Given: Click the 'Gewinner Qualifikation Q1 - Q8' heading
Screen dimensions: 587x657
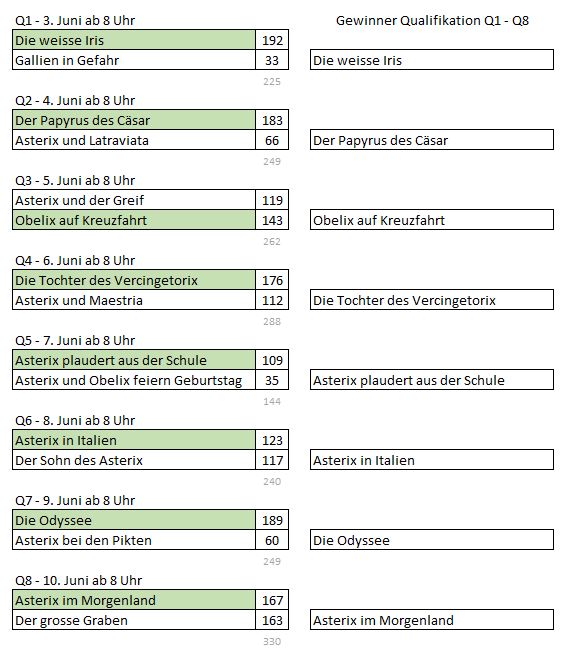Looking at the screenshot, I should pos(432,20).
